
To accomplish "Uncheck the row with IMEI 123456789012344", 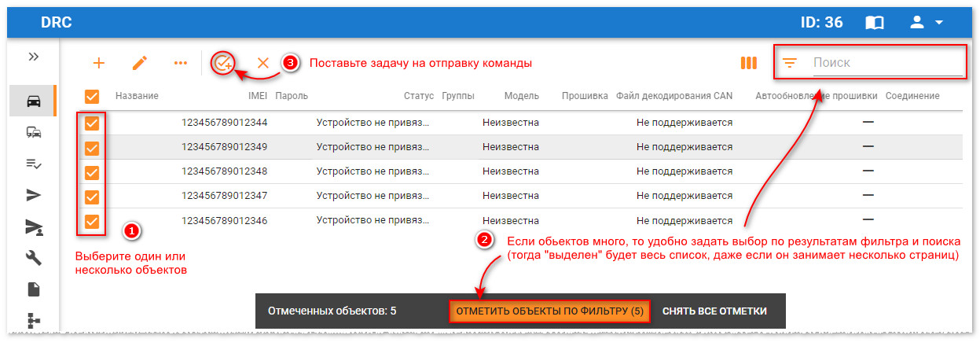I will [92, 123].
